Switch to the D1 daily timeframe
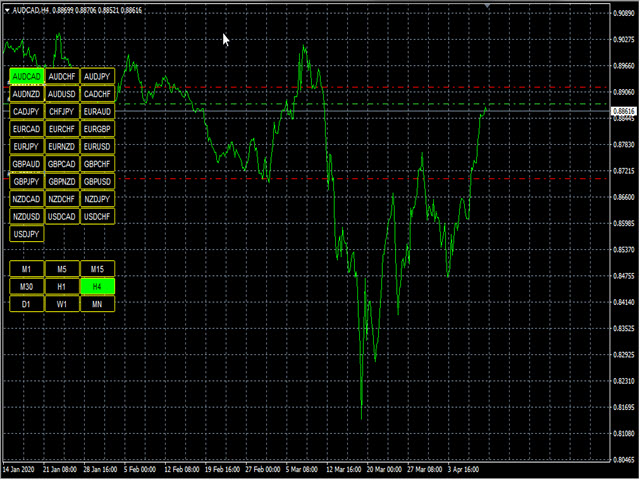 [x=27, y=304]
